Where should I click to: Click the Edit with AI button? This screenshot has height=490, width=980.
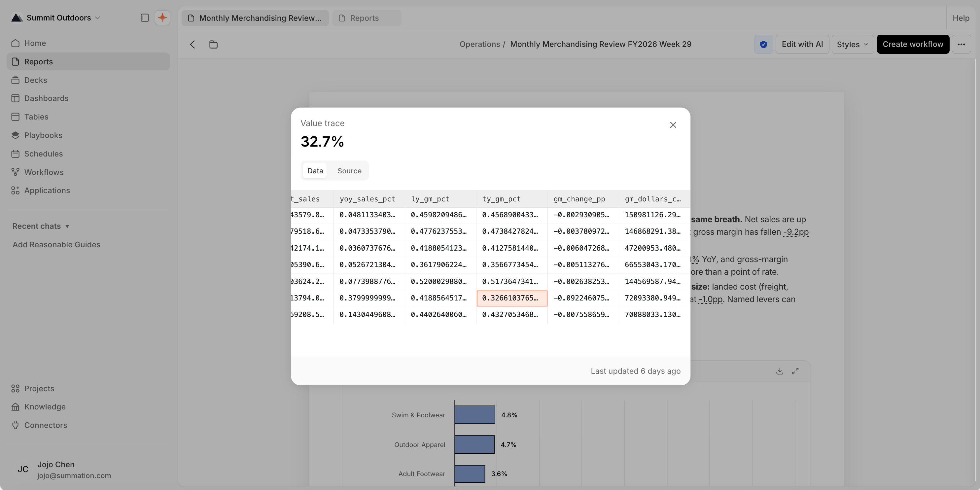click(802, 44)
